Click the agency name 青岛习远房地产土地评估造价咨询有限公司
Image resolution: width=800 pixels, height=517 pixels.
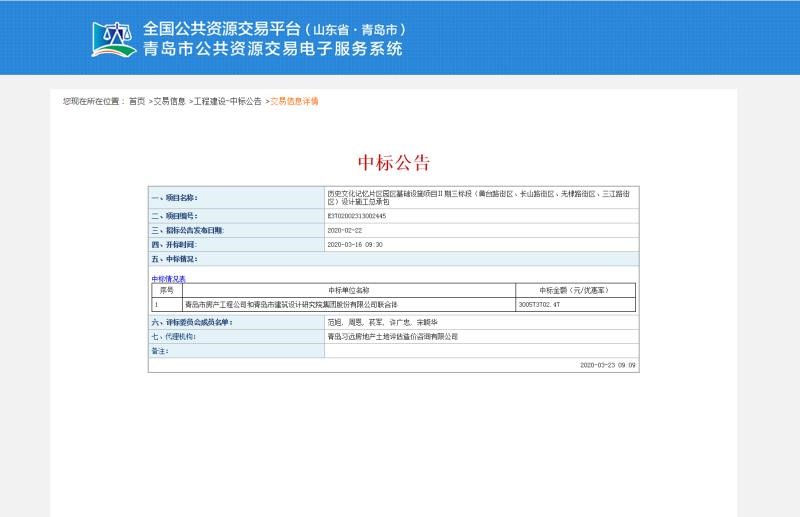(392, 337)
